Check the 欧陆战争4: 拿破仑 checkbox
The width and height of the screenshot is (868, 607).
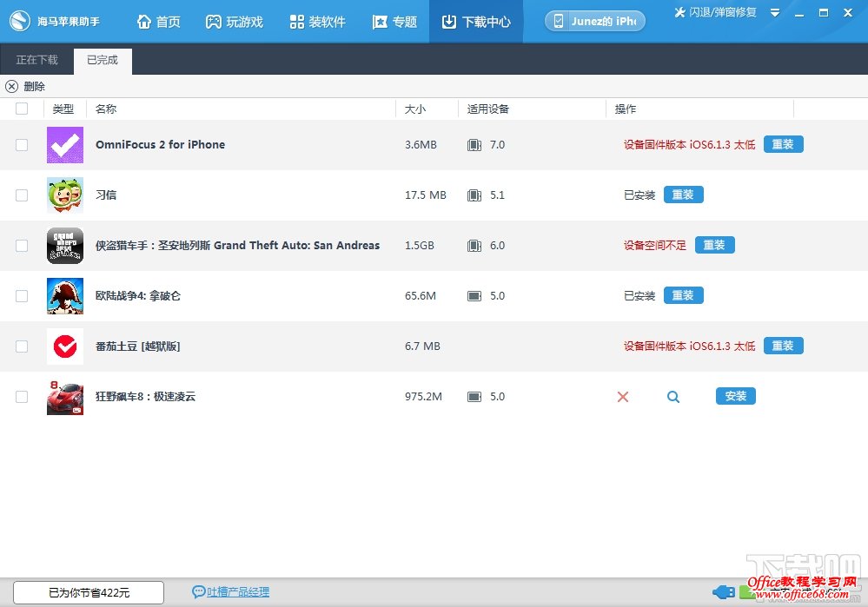[x=22, y=296]
